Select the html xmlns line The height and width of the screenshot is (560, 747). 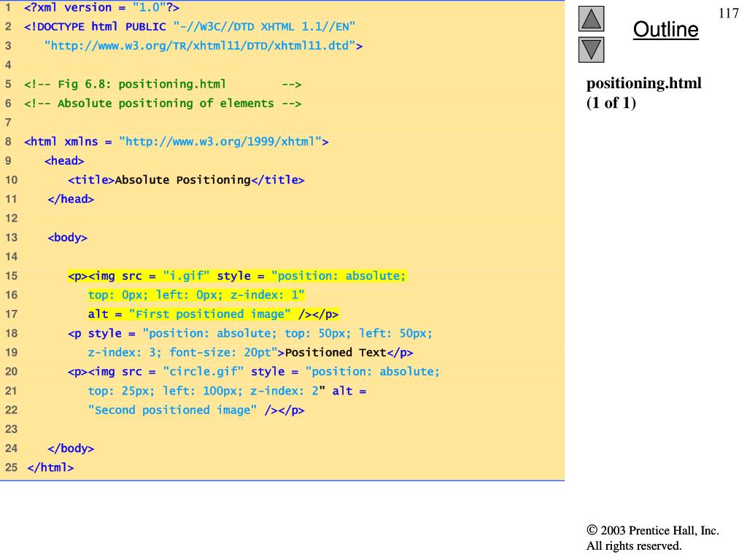[177, 141]
